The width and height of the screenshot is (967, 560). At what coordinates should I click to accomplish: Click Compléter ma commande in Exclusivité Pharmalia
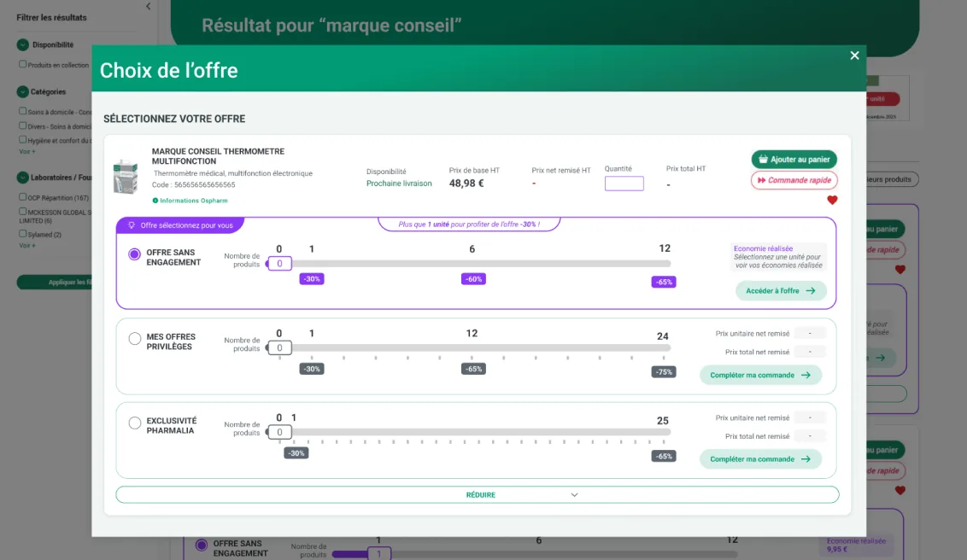point(760,459)
